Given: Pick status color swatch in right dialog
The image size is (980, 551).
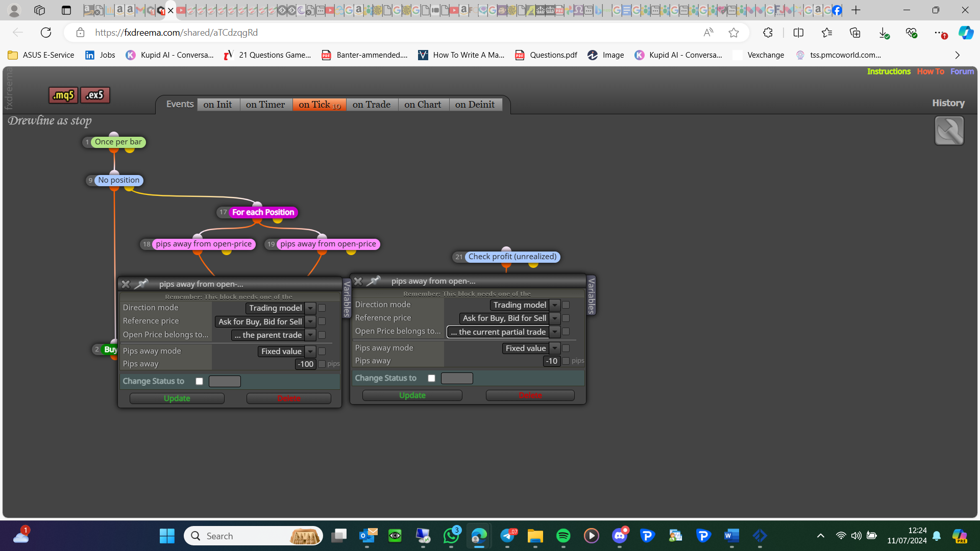Looking at the screenshot, I should [457, 378].
